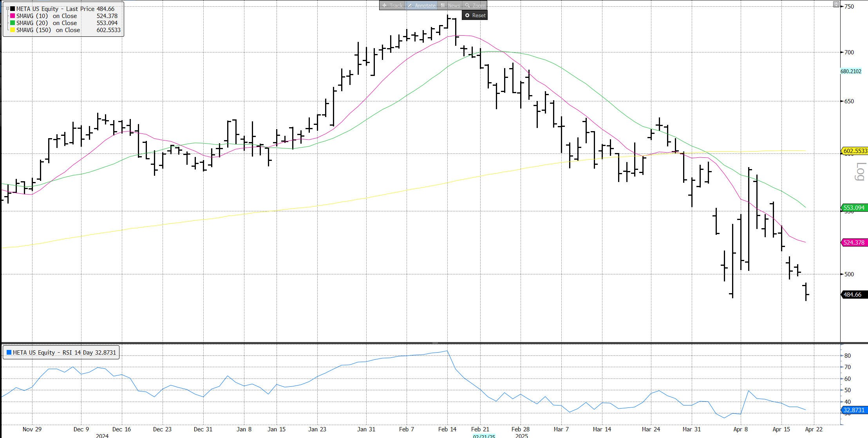Click the SMAVG (10) magenta color swatch
This screenshot has width=868, height=438.
click(x=13, y=16)
